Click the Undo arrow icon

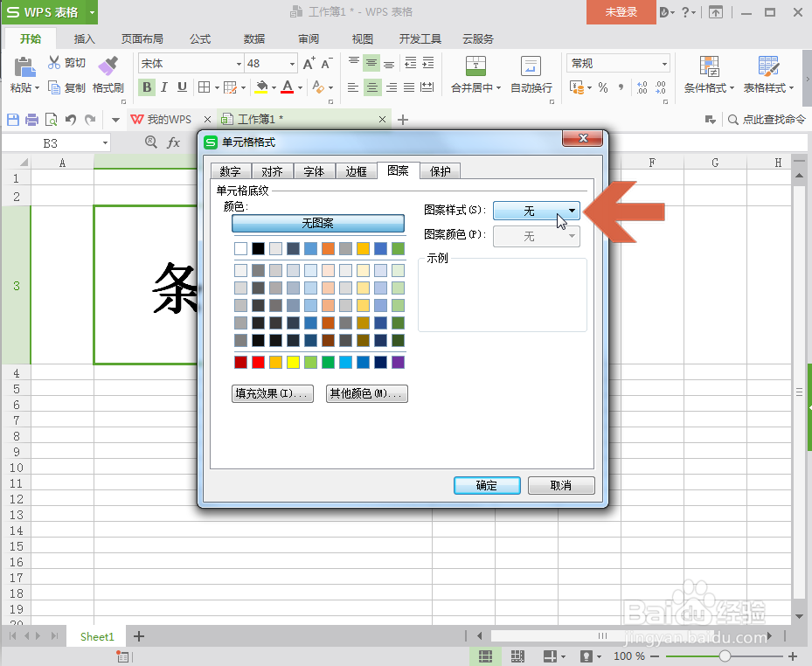[71, 120]
